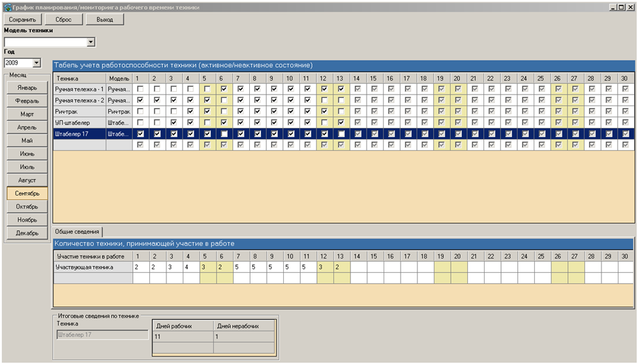Switch to month Октябрь
The height and width of the screenshot is (364, 638).
[27, 207]
